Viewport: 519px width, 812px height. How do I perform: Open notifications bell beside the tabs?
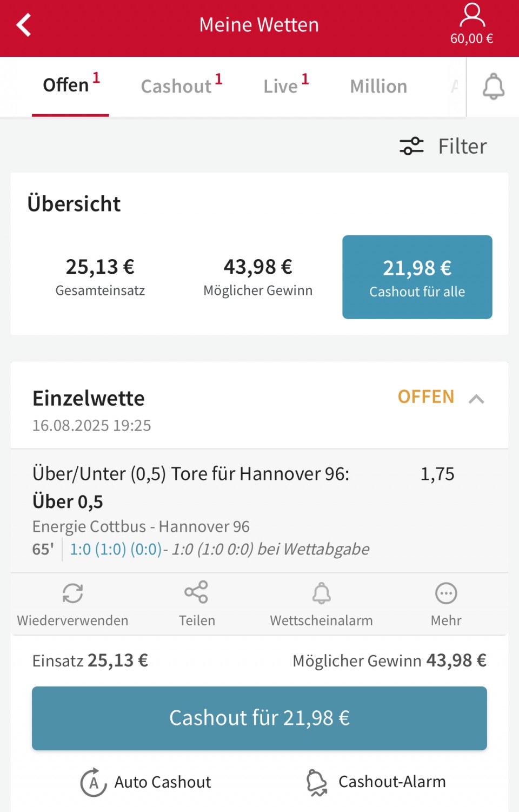493,87
